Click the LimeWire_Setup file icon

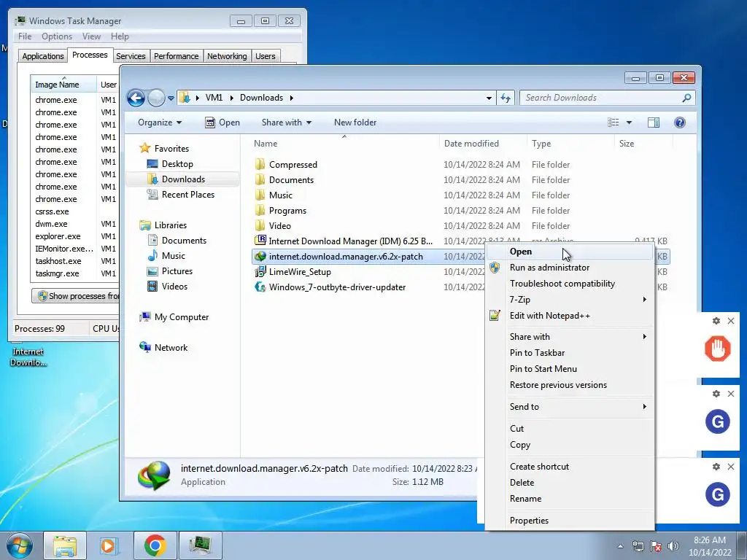[x=260, y=272]
